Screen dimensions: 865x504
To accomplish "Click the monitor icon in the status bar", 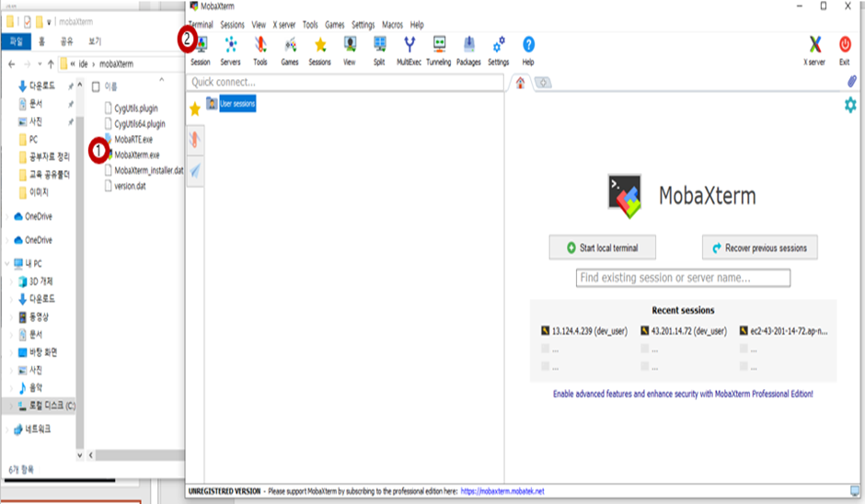I will tap(855, 491).
